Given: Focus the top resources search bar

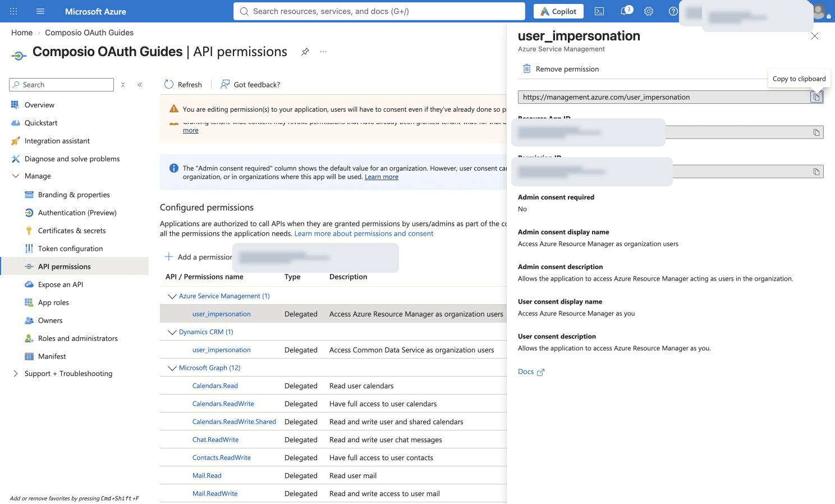Looking at the screenshot, I should pos(379,11).
